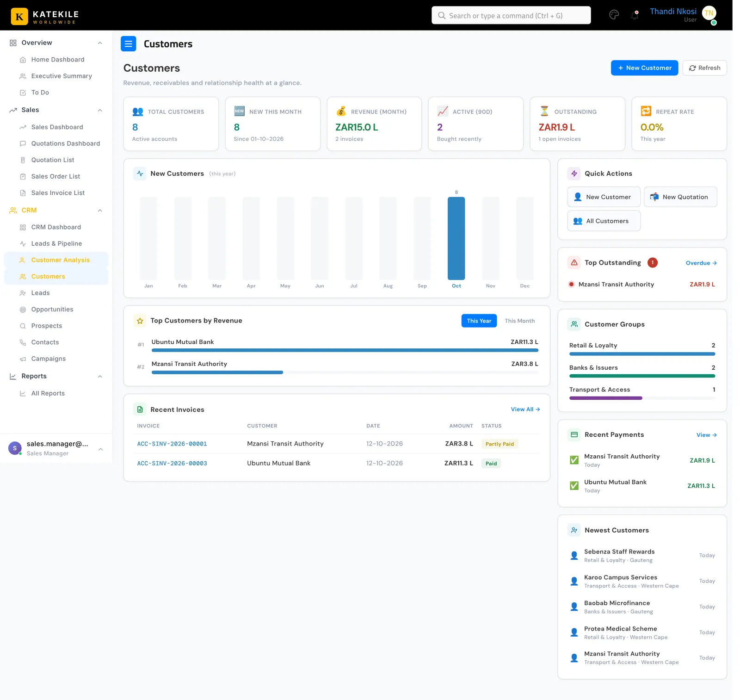Click All Customers quick action
The image size is (740, 700).
604,221
